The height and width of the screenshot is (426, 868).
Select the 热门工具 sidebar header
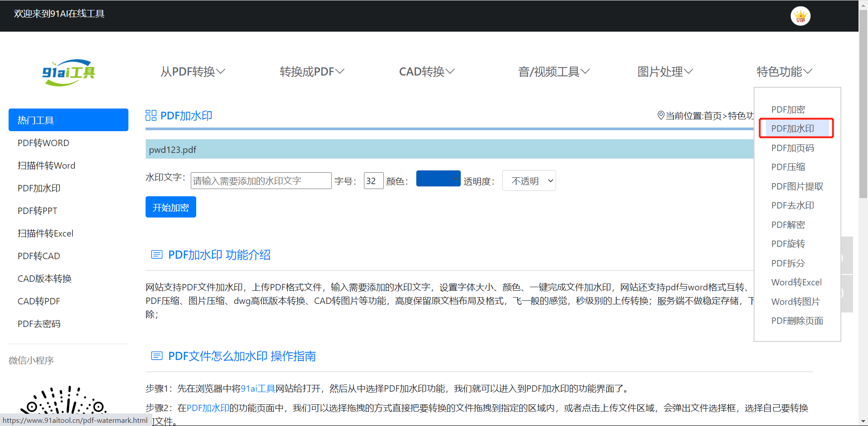pos(68,120)
